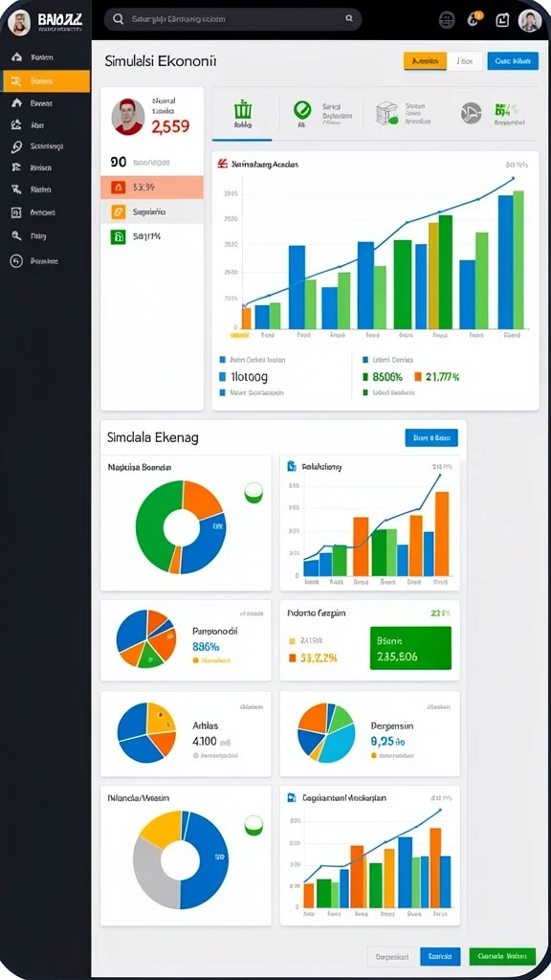551x980 pixels.
Task: Click the green Bfanis 2,35,806 tile
Action: (410, 648)
